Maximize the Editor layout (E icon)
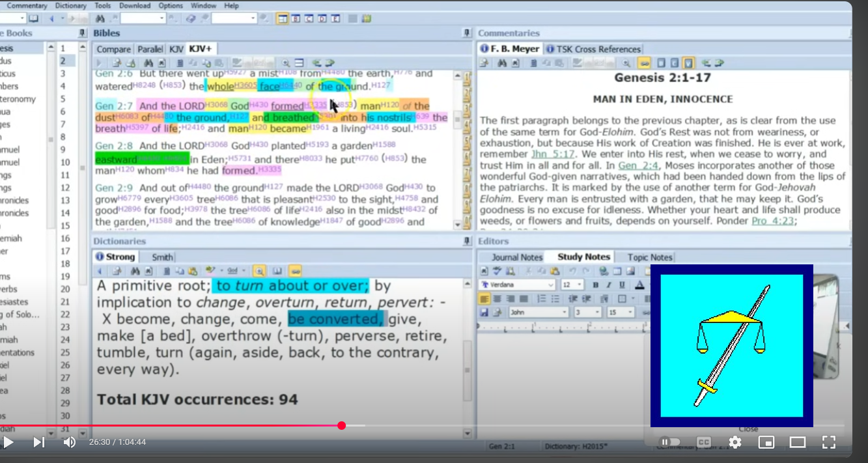Screen dimensions: 868x463 (x=335, y=18)
